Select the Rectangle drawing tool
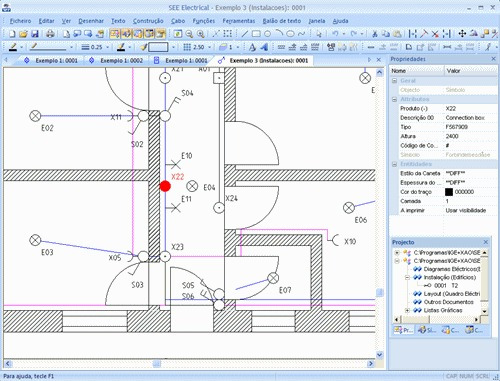This screenshot has width=500, height=381. tap(256, 34)
